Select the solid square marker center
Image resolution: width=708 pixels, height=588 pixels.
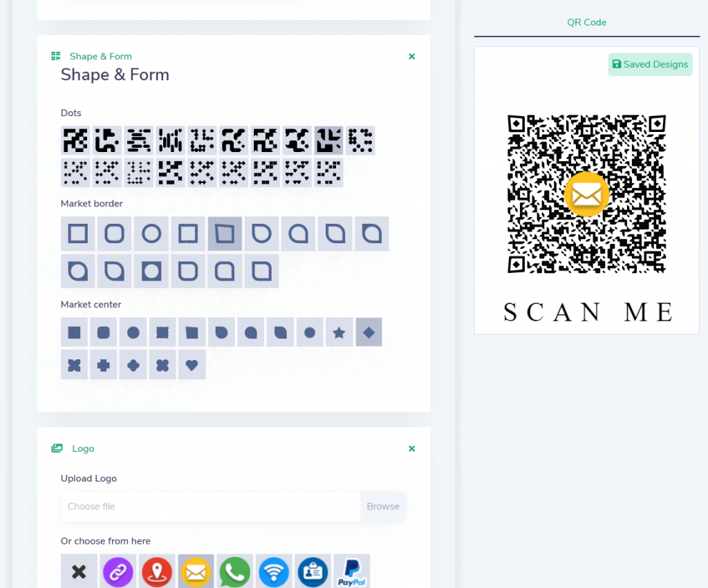[x=74, y=332]
